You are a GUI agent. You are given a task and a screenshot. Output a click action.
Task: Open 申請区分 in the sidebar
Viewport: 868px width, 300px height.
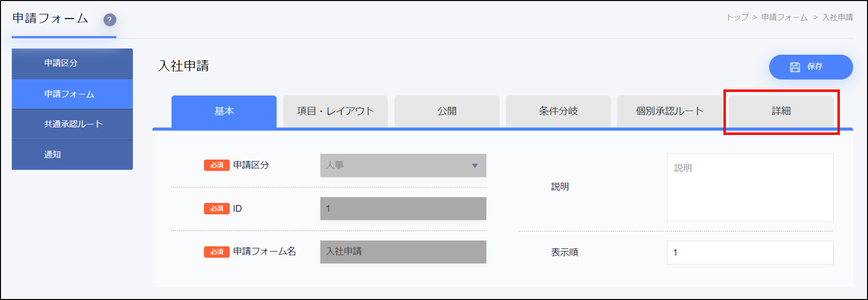72,63
